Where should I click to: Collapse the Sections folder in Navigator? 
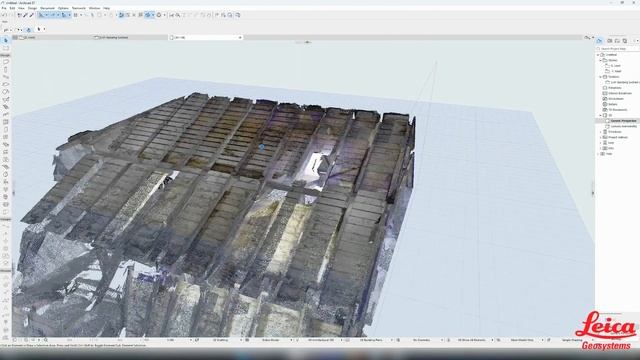point(601,77)
